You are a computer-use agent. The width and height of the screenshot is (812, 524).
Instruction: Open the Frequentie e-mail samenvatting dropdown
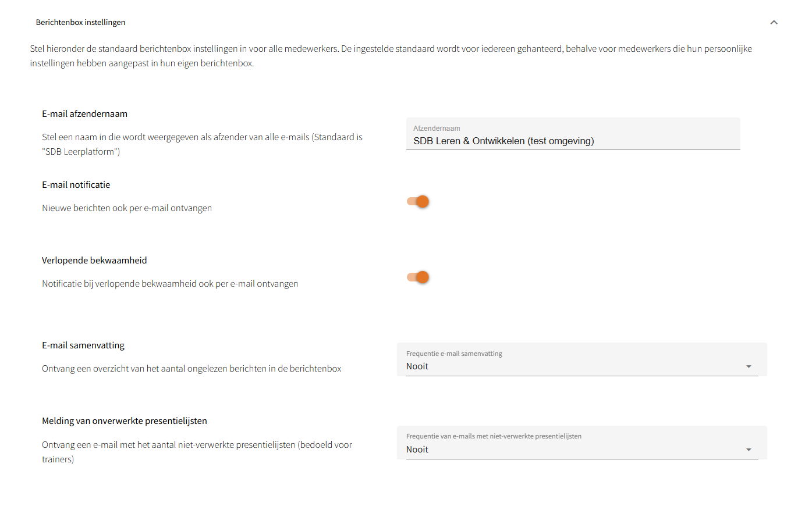(576, 366)
